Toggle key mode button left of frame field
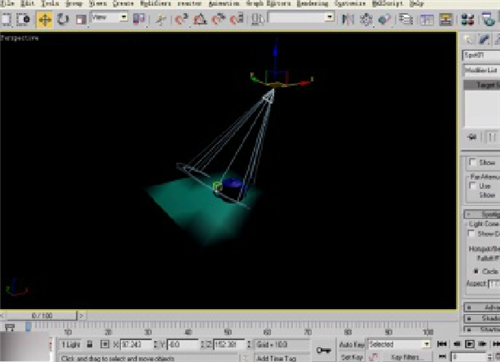 tap(442, 357)
